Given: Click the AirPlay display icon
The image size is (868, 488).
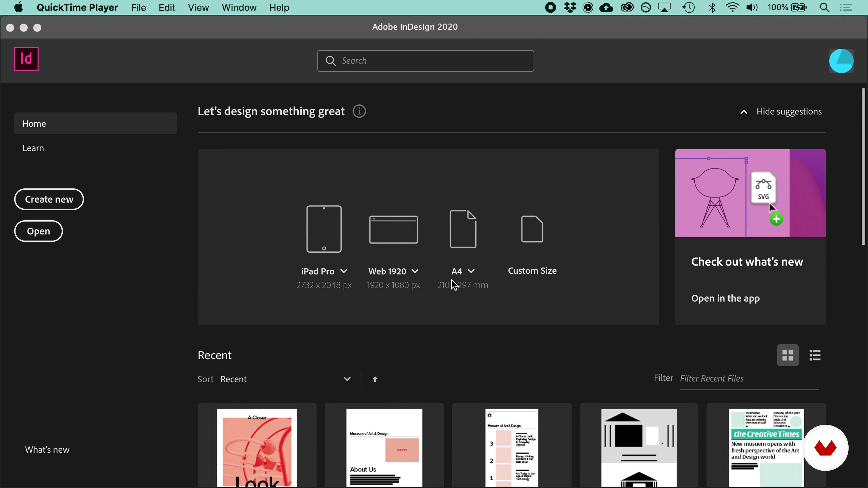Looking at the screenshot, I should pos(665,7).
